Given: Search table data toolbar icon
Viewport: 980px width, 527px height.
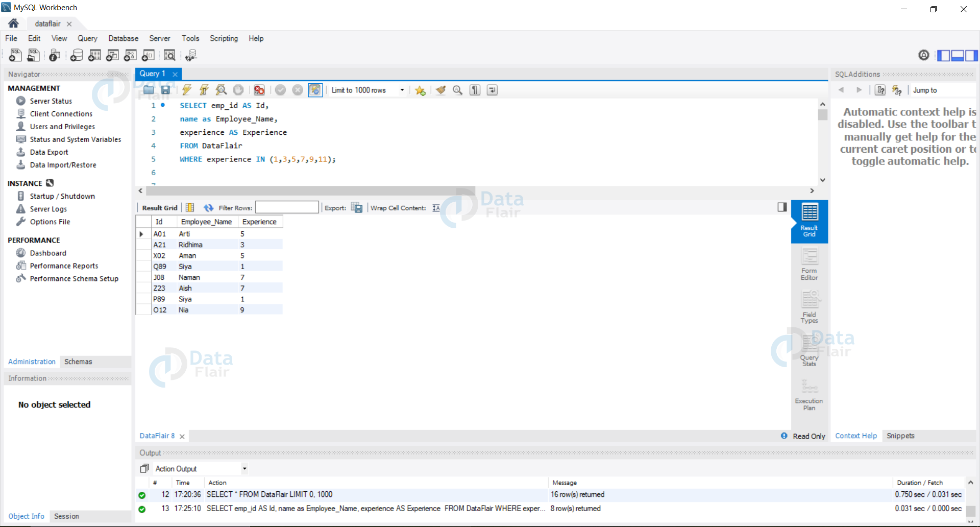Looking at the screenshot, I should [x=169, y=55].
